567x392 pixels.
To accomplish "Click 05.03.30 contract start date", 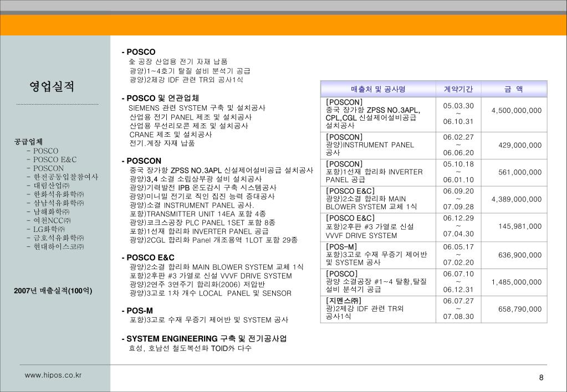I will coord(458,106).
